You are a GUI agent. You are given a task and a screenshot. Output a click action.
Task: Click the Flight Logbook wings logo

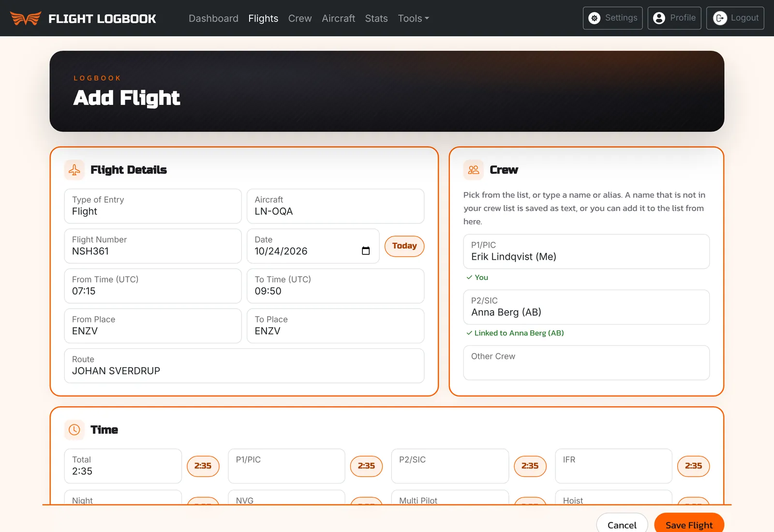click(x=26, y=18)
